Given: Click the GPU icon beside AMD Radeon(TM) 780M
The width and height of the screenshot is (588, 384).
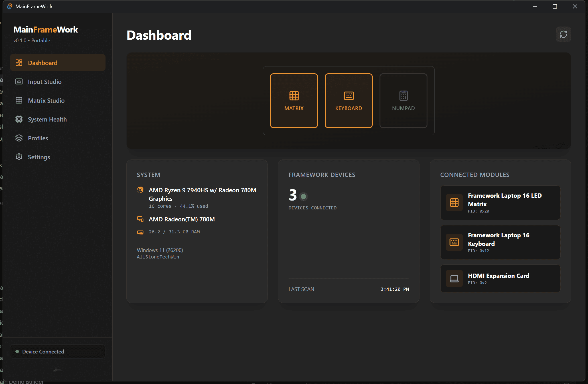Looking at the screenshot, I should point(140,219).
